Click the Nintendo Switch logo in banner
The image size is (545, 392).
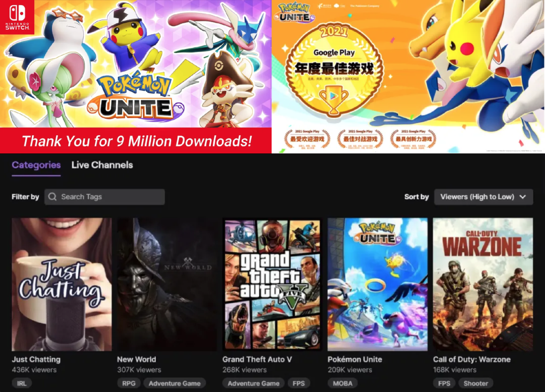(17, 17)
